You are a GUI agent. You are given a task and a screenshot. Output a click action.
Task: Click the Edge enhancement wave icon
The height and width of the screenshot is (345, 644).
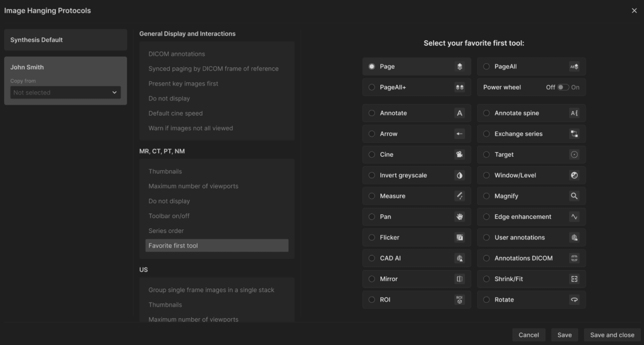[574, 217]
